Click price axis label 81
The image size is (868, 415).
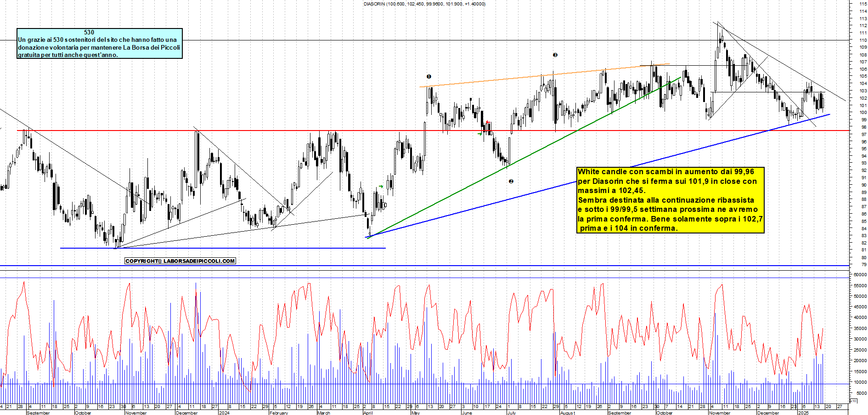click(864, 250)
